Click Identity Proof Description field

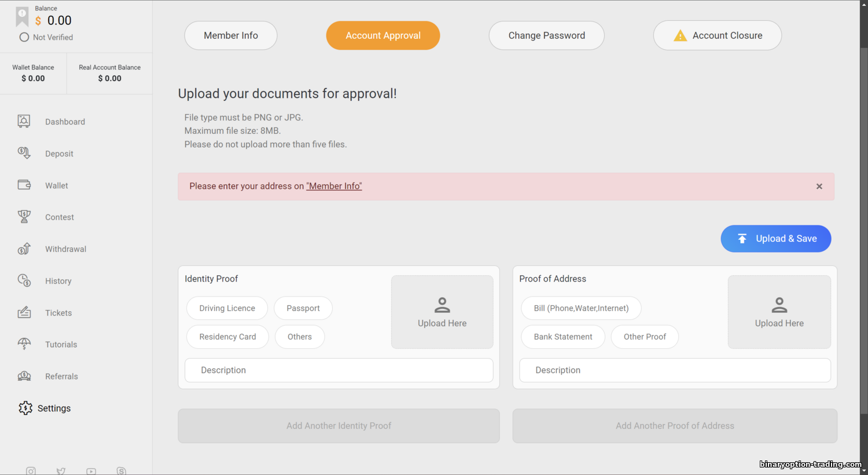[x=339, y=370]
